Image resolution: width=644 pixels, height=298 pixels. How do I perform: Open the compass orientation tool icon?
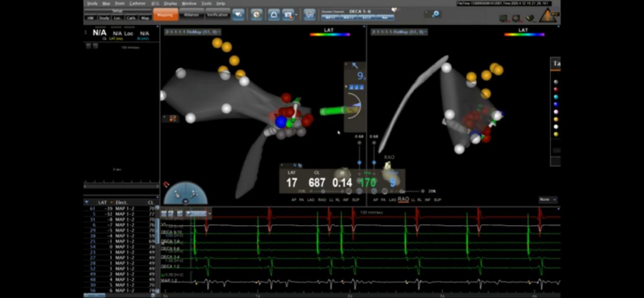click(257, 14)
